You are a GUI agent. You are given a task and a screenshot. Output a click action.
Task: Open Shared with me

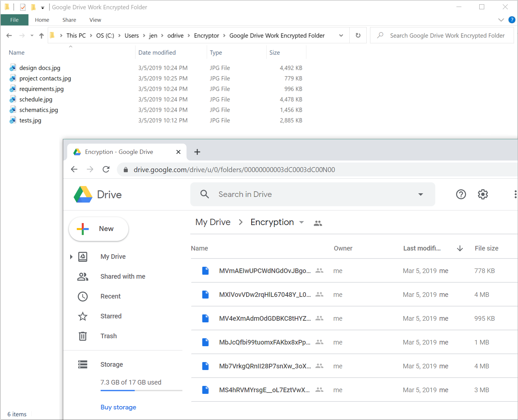(x=123, y=276)
